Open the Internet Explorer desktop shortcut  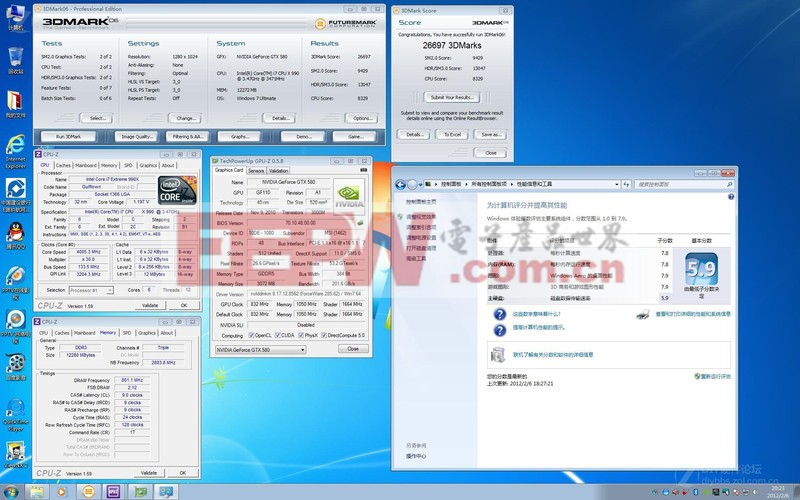pyautogui.click(x=15, y=152)
